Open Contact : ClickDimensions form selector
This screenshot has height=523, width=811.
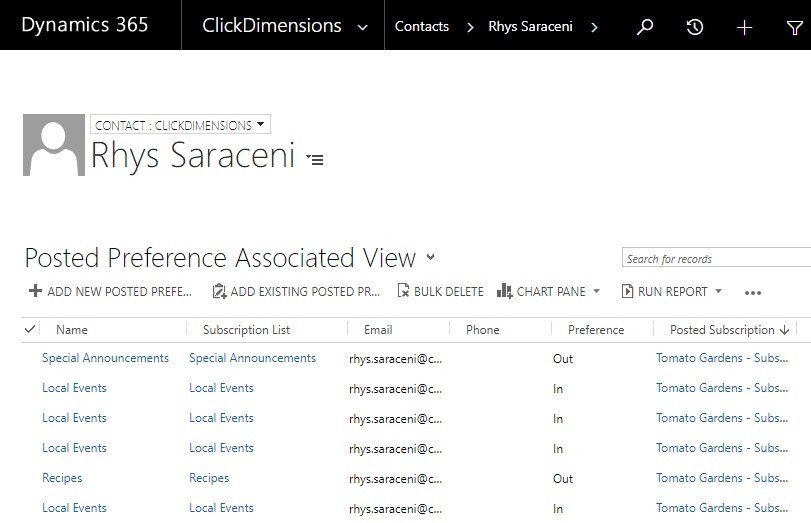[x=181, y=125]
